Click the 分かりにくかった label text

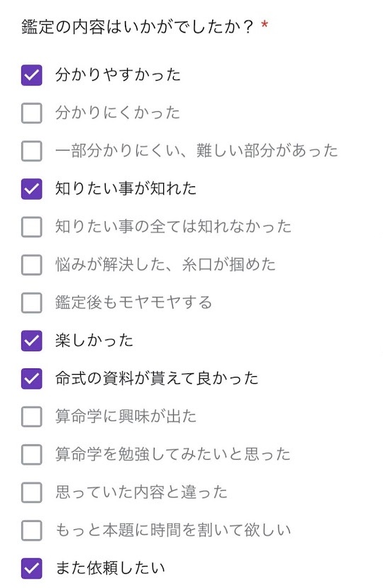coord(118,113)
